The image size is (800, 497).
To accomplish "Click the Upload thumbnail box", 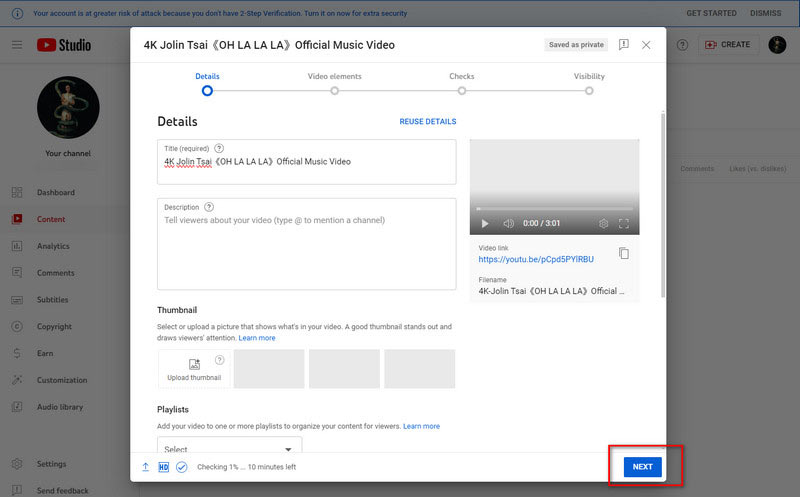I will coord(194,369).
